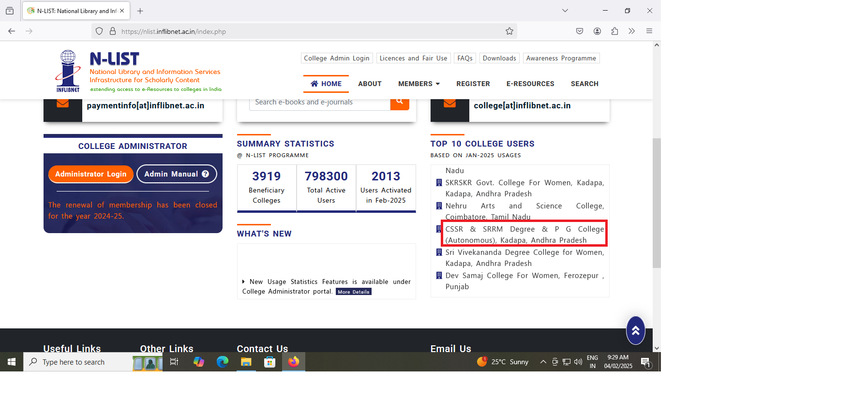The image size is (868, 414).
Task: Click the Administrator Login button
Action: point(90,174)
